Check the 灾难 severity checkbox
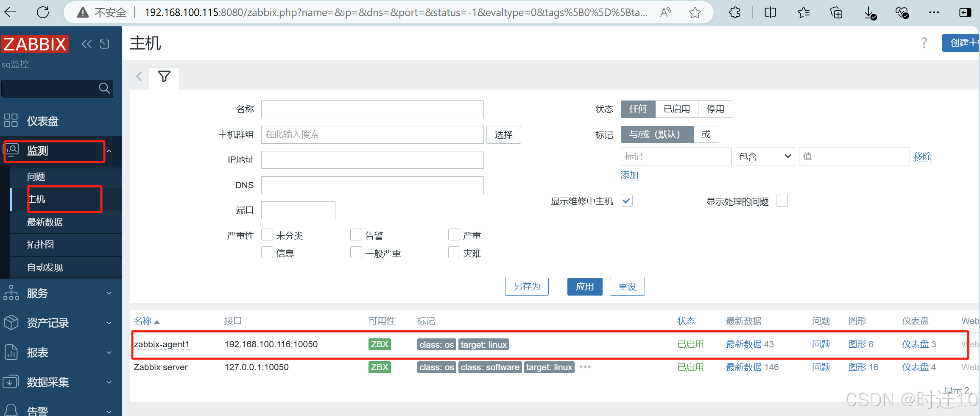Screen dimensions: 980x416 [454, 252]
